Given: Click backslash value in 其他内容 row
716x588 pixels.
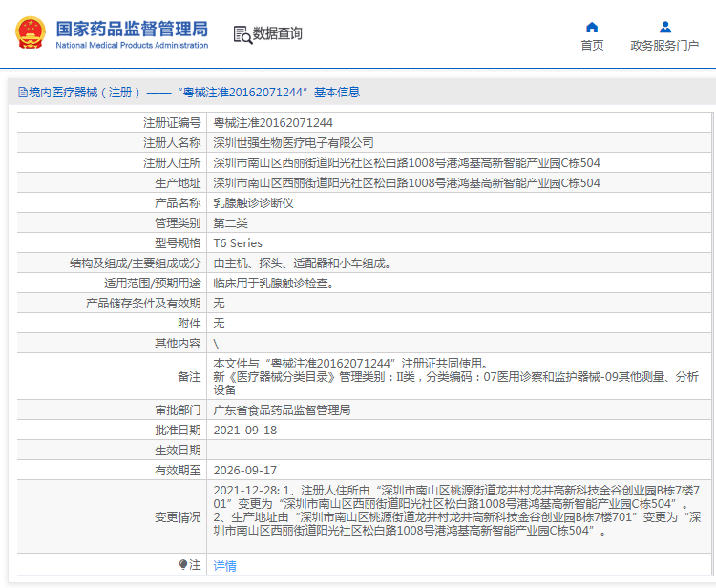Looking at the screenshot, I should tap(216, 344).
